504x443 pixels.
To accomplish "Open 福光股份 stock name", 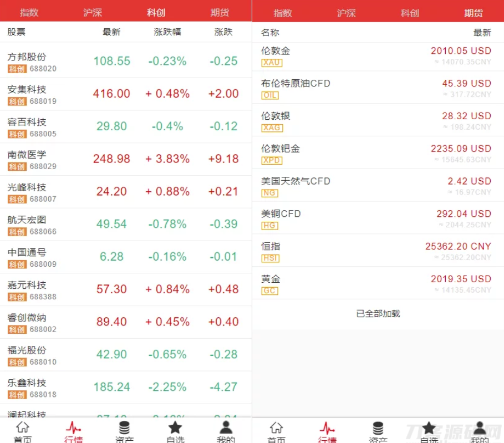I will pyautogui.click(x=27, y=350).
